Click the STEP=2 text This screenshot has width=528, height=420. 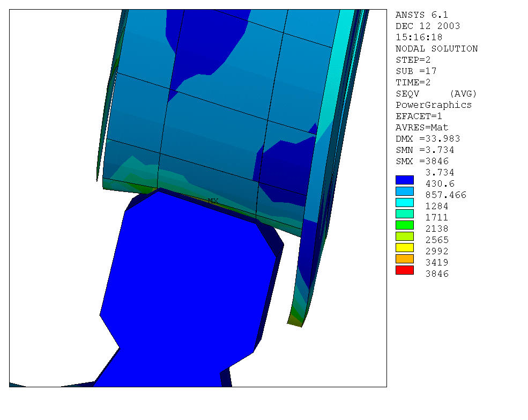413,60
